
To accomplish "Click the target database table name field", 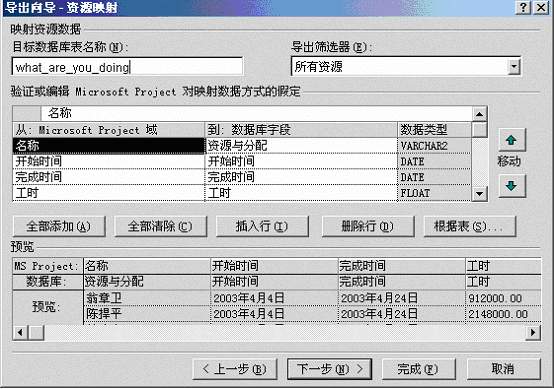I will 127,67.
